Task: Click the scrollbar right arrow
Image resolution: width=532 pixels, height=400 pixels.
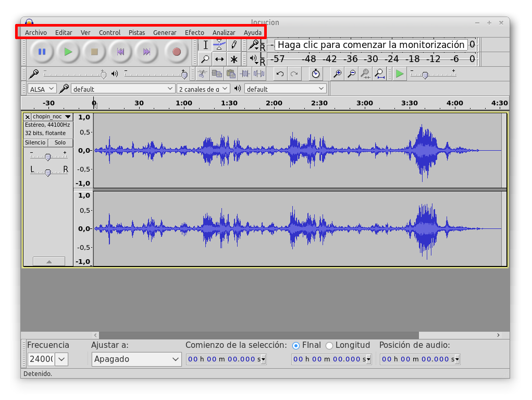Action: tap(498, 335)
